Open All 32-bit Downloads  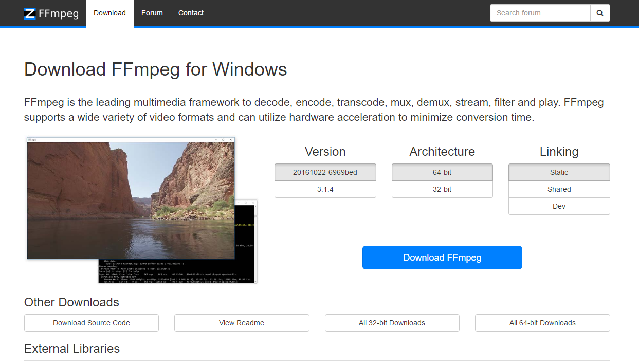click(x=392, y=323)
